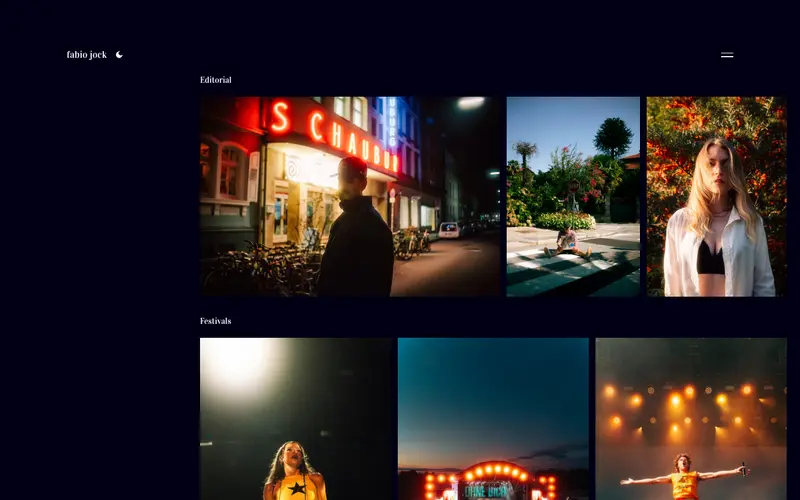800x500 pixels.
Task: View the Schauburg neon cinema photo
Action: tap(350, 196)
